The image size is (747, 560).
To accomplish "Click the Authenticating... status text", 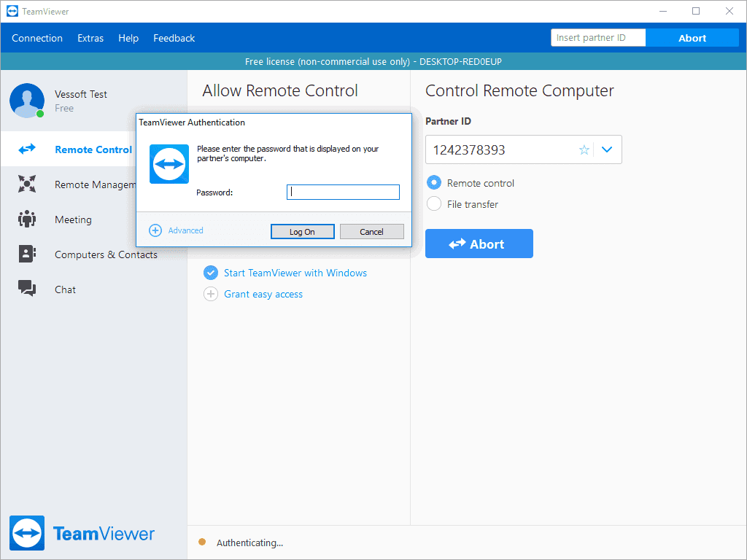I will [249, 542].
